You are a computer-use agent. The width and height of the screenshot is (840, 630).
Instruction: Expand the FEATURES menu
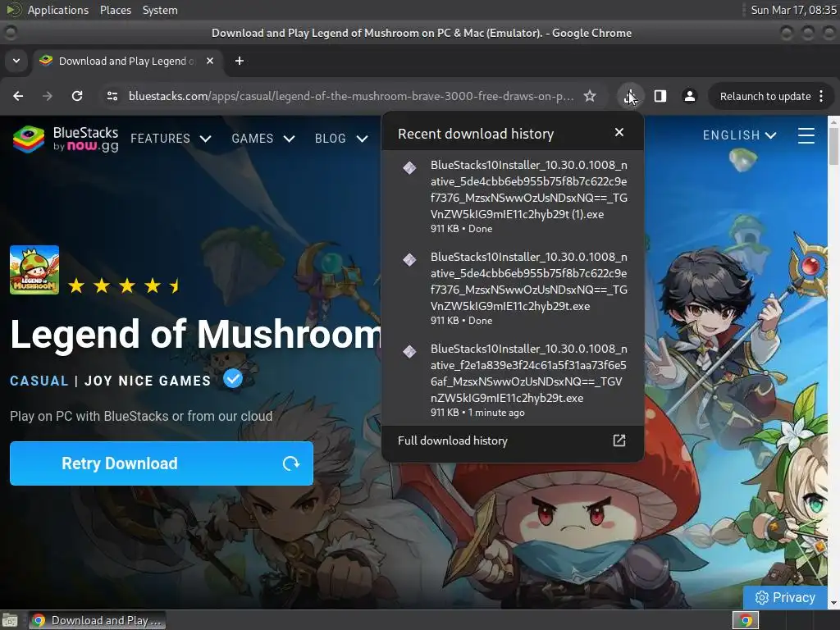(x=171, y=138)
